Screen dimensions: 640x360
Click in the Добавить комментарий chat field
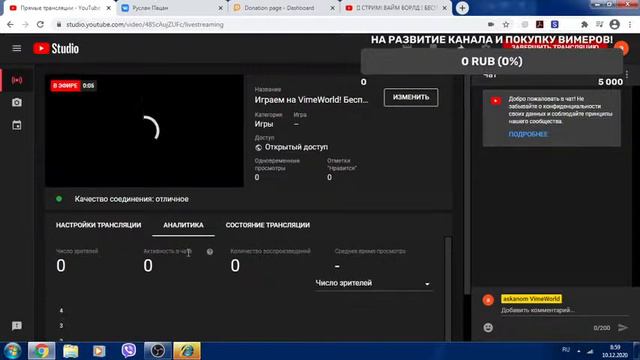pos(564,311)
